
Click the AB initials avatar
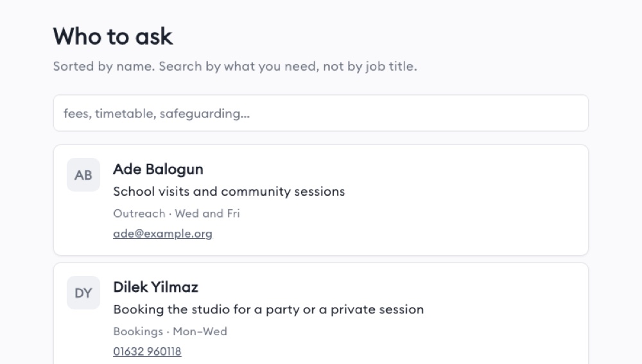[x=83, y=175]
